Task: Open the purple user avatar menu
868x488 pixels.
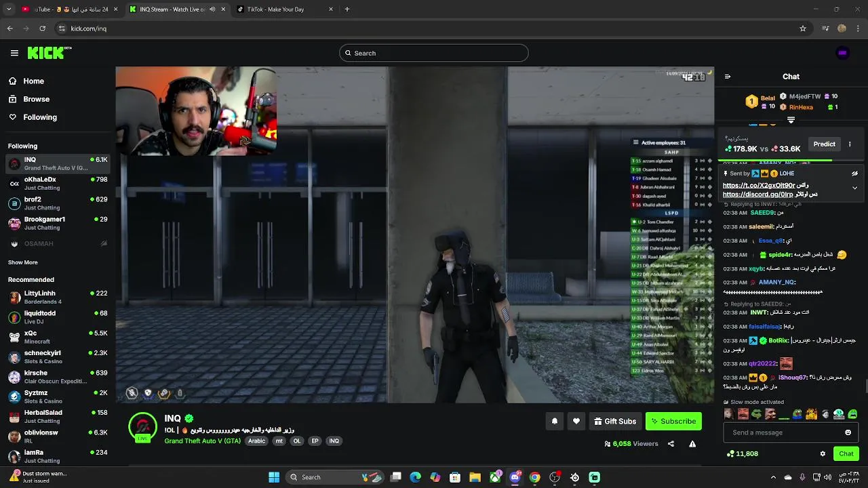Action: click(x=842, y=53)
